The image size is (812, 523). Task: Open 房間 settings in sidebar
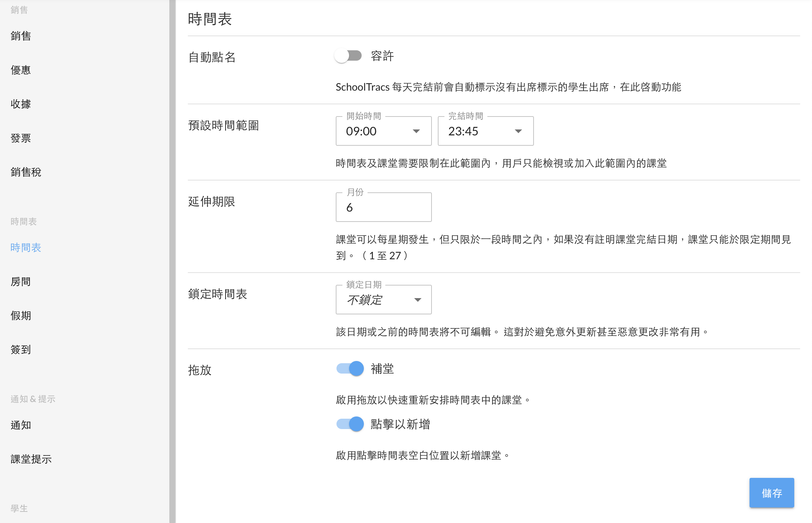coord(21,281)
